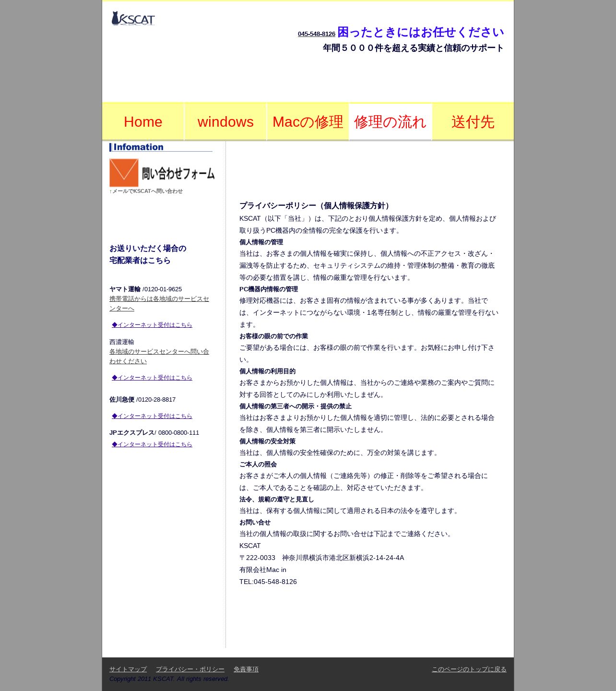Click the 法令、規範の遵守と見直し subheading

coord(277,500)
